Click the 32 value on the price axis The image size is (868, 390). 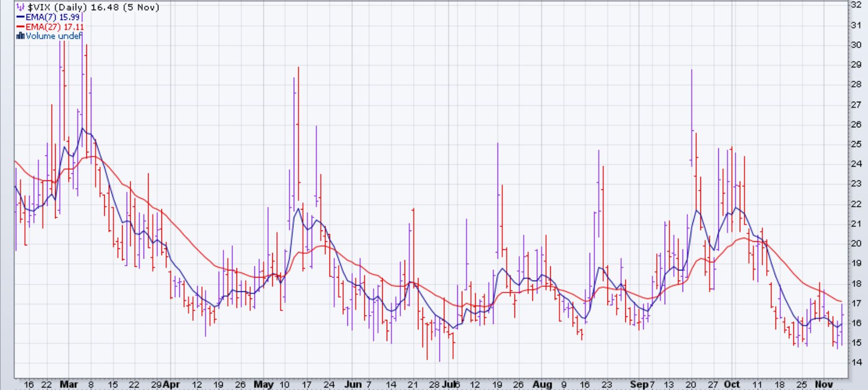(x=856, y=5)
